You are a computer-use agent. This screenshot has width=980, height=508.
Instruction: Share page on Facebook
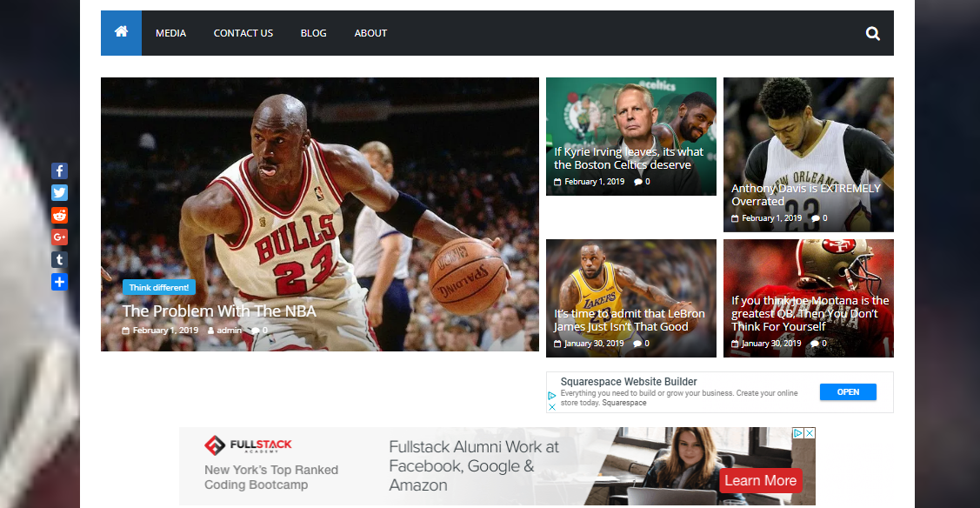click(x=59, y=170)
